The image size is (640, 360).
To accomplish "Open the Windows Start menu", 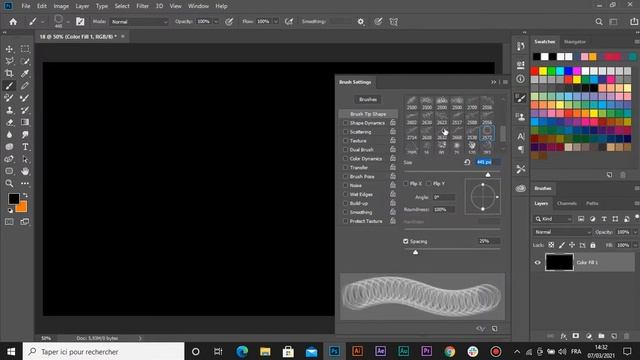I will [11, 351].
